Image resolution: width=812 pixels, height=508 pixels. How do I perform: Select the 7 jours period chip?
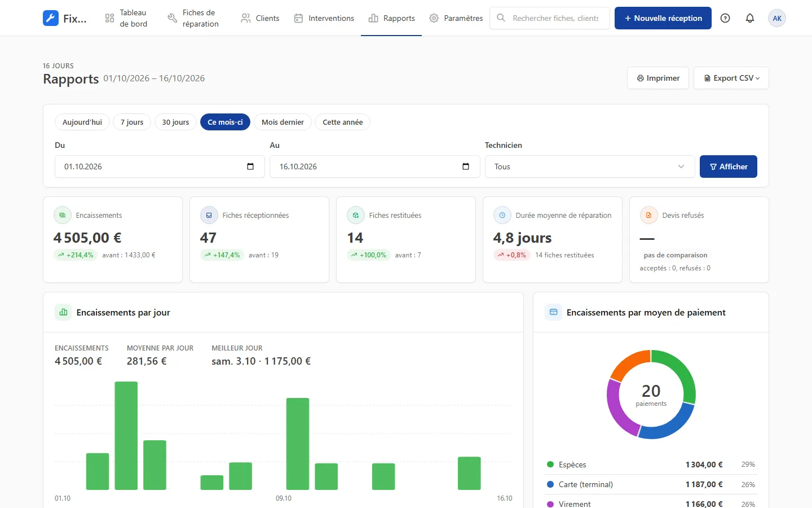132,122
